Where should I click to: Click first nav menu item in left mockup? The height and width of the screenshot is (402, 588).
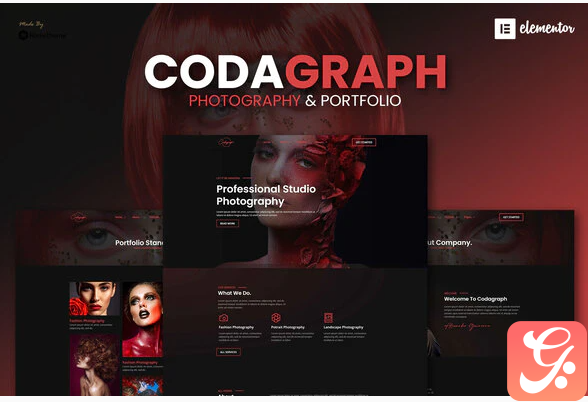point(119,217)
